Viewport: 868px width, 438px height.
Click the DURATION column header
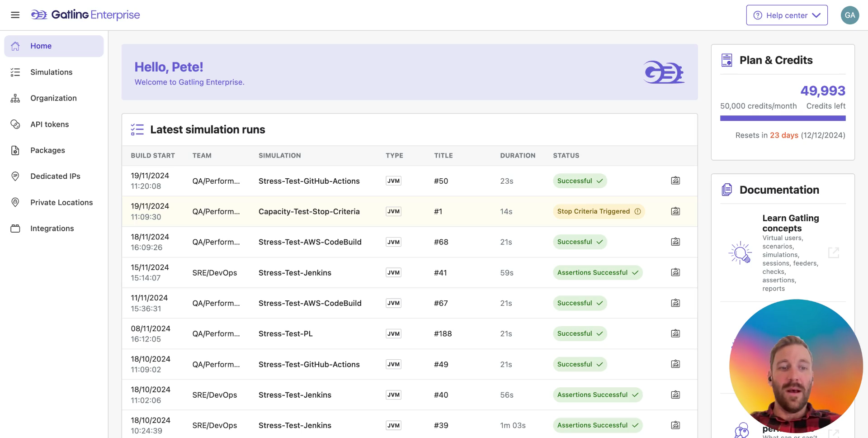(518, 156)
